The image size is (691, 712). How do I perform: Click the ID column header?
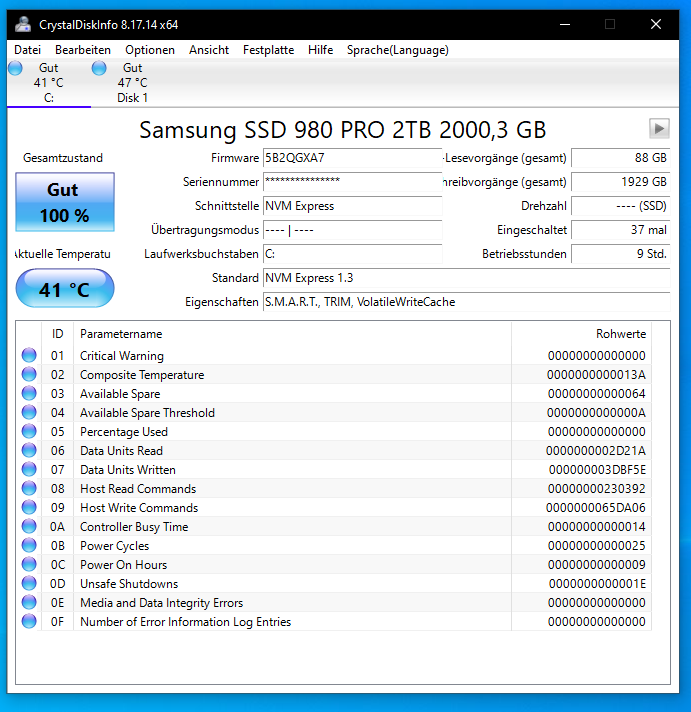tap(58, 334)
